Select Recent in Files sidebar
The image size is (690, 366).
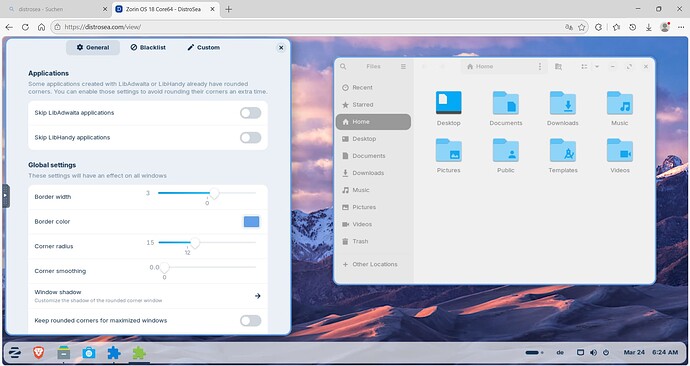tap(374, 88)
